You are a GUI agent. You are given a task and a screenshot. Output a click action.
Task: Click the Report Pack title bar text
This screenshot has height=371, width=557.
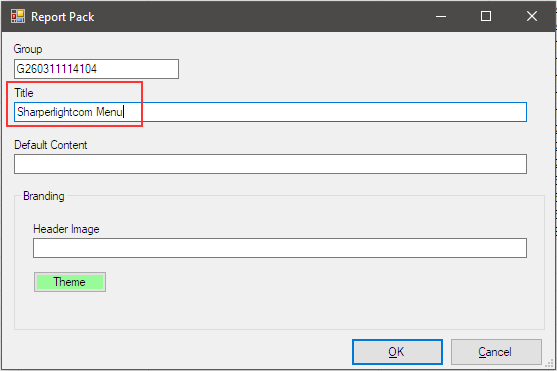[63, 17]
